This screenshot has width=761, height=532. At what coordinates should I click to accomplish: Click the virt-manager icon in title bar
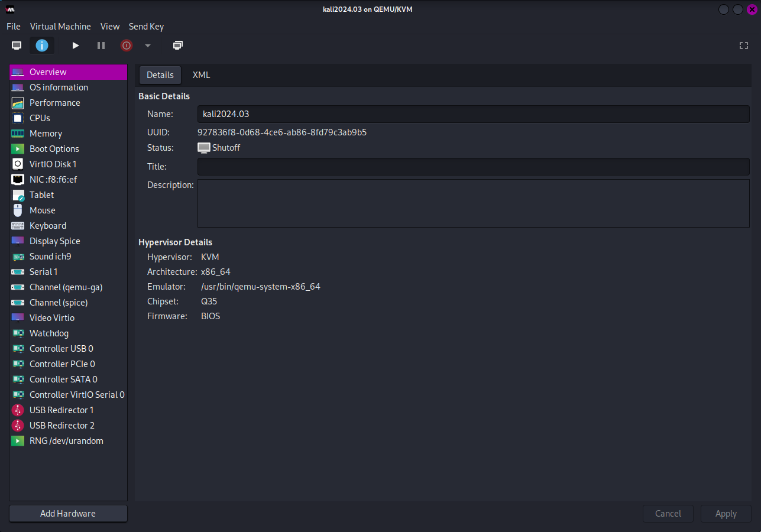point(10,9)
